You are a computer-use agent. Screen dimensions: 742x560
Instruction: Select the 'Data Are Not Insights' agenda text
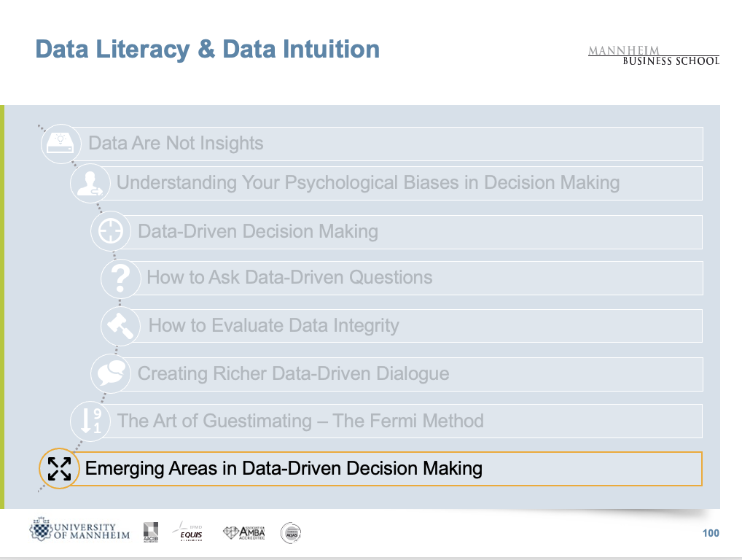[x=176, y=143]
